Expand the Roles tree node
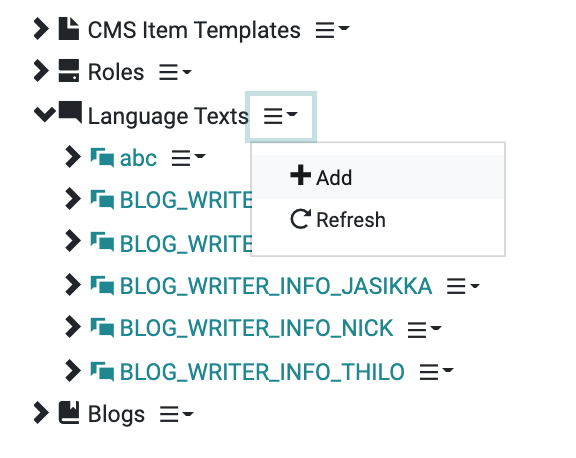 coord(41,71)
